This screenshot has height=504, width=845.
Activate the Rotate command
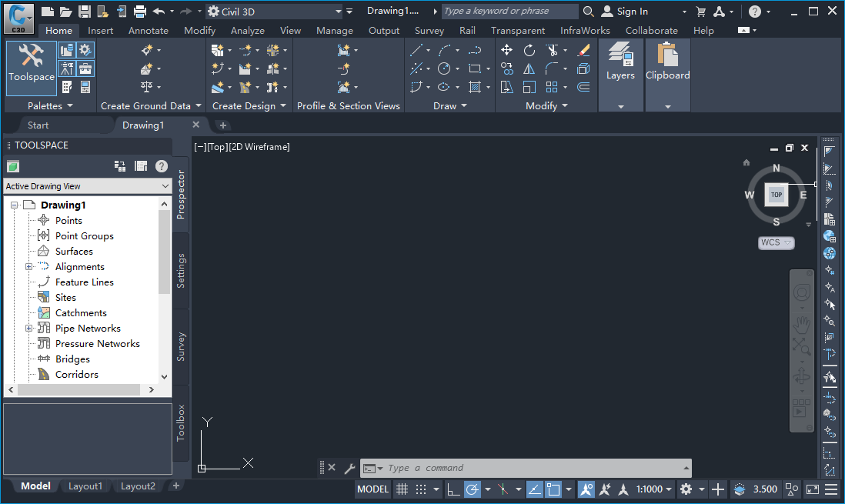click(529, 49)
